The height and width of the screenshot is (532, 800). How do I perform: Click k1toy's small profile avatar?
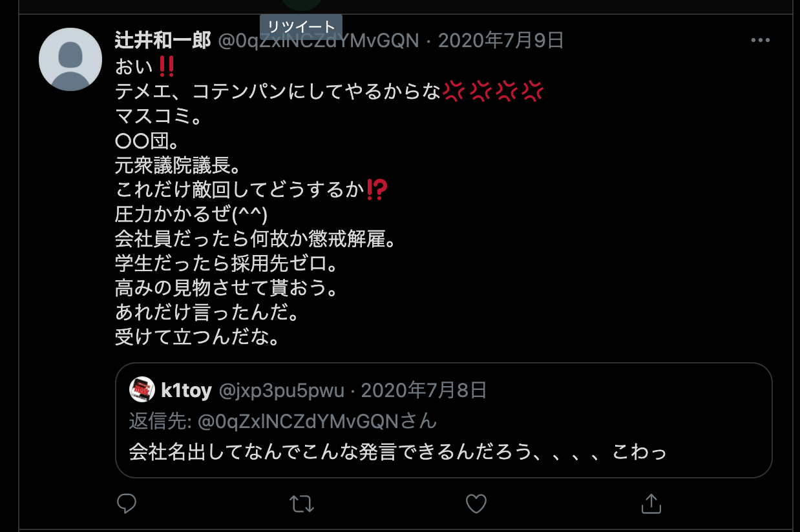pos(142,389)
